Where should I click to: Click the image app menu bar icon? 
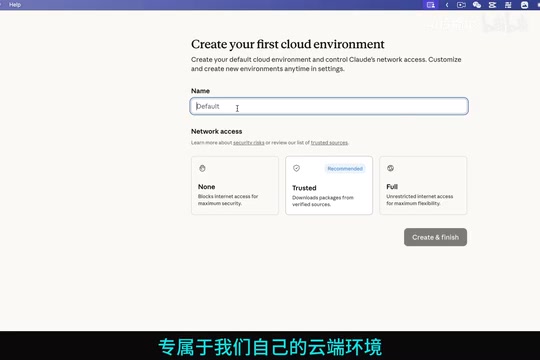[524, 5]
